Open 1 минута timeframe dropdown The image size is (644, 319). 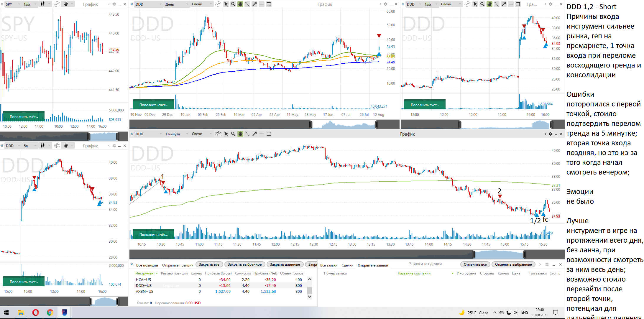tap(176, 134)
